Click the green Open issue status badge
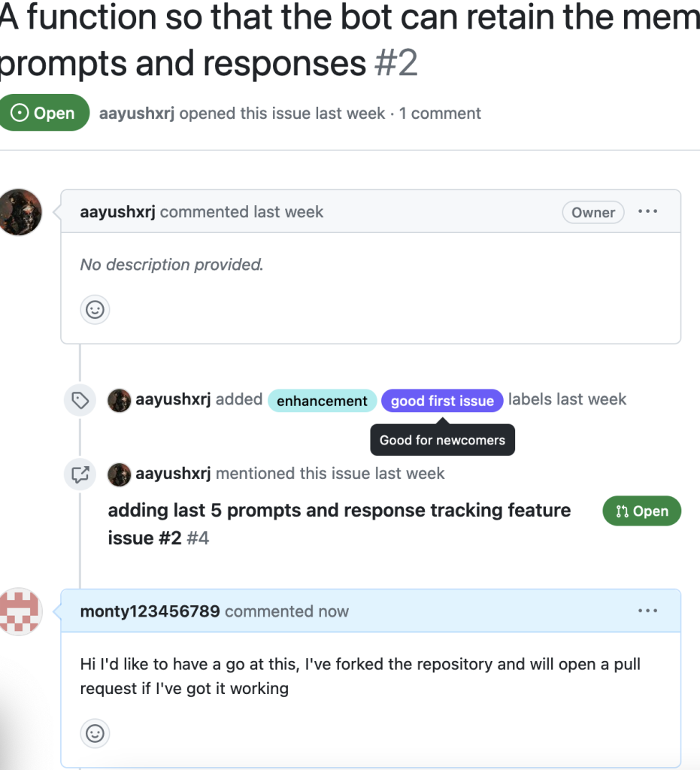Screen dimensions: 700x770 44,113
